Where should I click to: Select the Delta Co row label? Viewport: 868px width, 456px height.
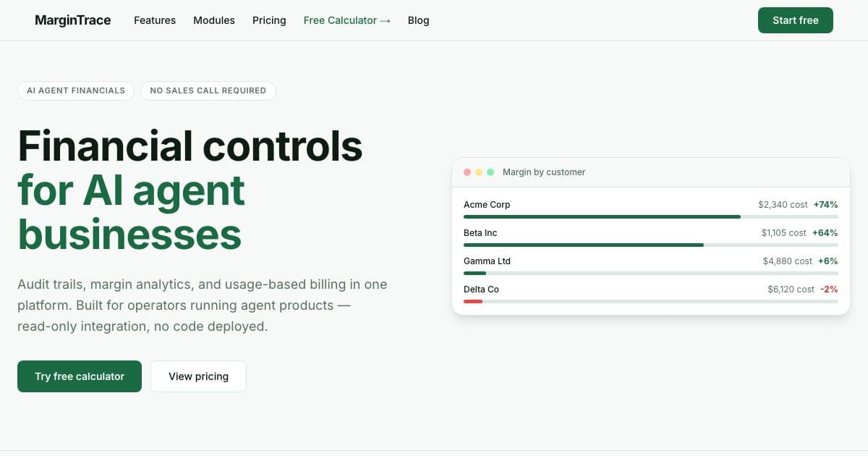[x=481, y=290]
